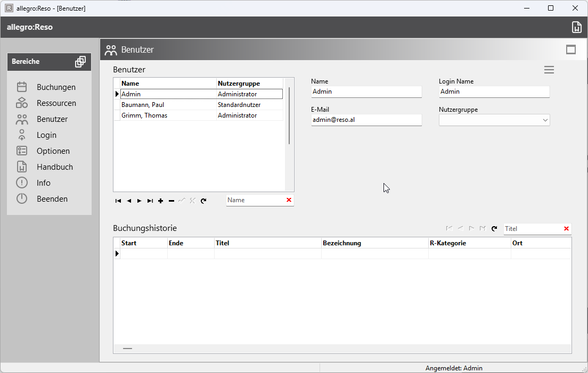The image size is (588, 373).
Task: Clear the Name search filter
Action: coord(289,200)
